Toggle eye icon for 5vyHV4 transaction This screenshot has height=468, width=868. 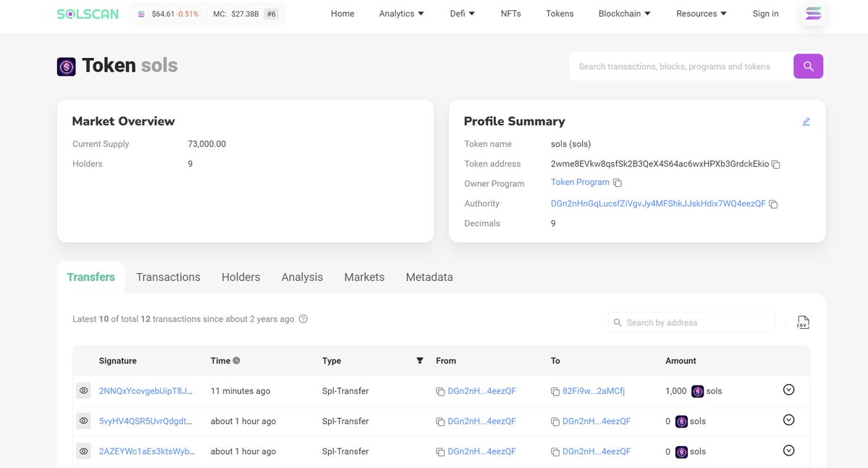coord(84,421)
